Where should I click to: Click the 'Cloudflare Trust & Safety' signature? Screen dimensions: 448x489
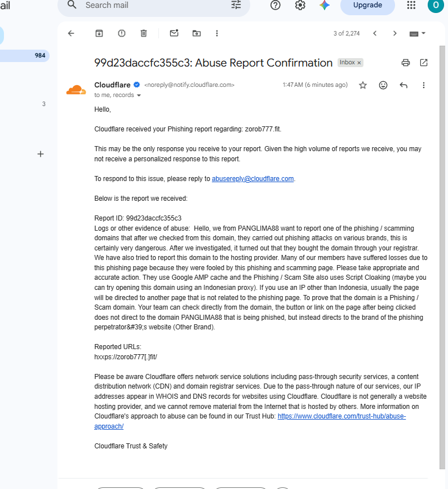click(x=131, y=446)
